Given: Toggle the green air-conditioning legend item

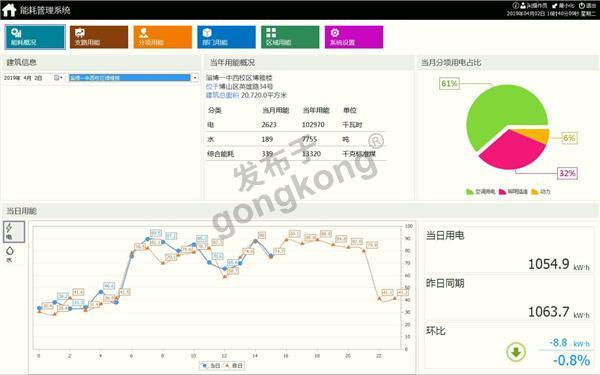Looking at the screenshot, I should pyautogui.click(x=481, y=191).
